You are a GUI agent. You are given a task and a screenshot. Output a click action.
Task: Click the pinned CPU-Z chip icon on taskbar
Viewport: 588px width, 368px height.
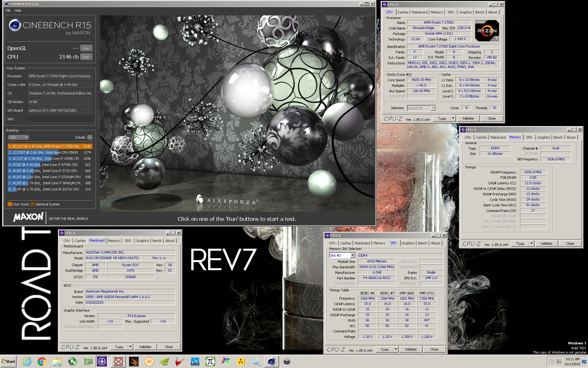point(102,362)
